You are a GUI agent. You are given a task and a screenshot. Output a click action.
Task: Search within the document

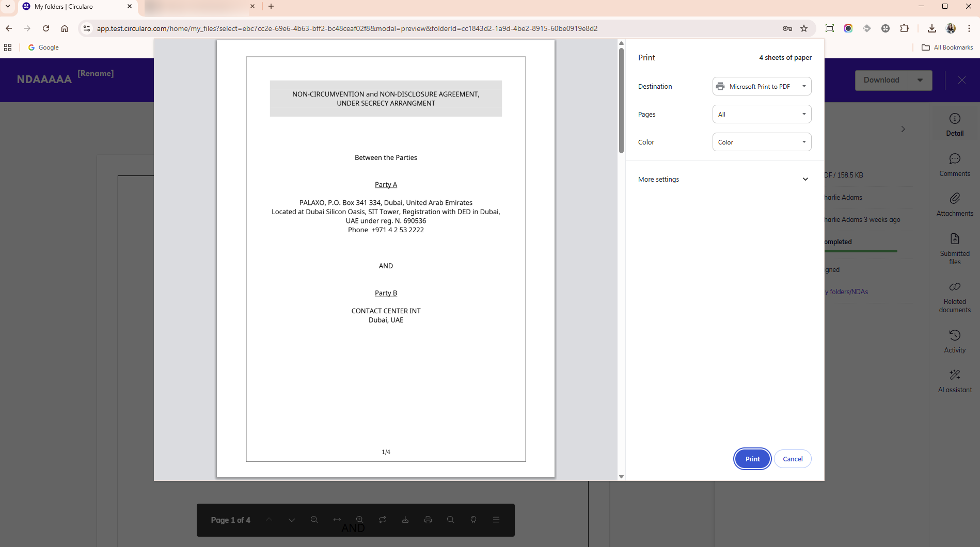451,520
